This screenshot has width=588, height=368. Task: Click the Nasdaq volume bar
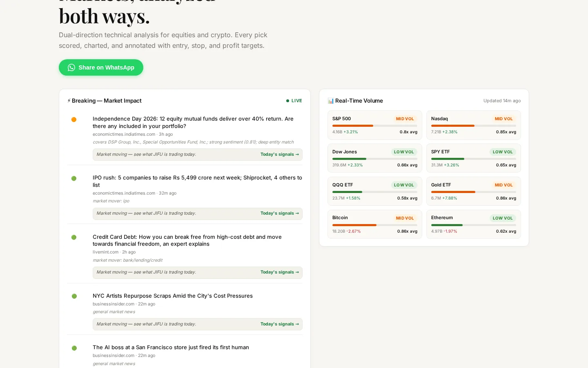(x=474, y=126)
